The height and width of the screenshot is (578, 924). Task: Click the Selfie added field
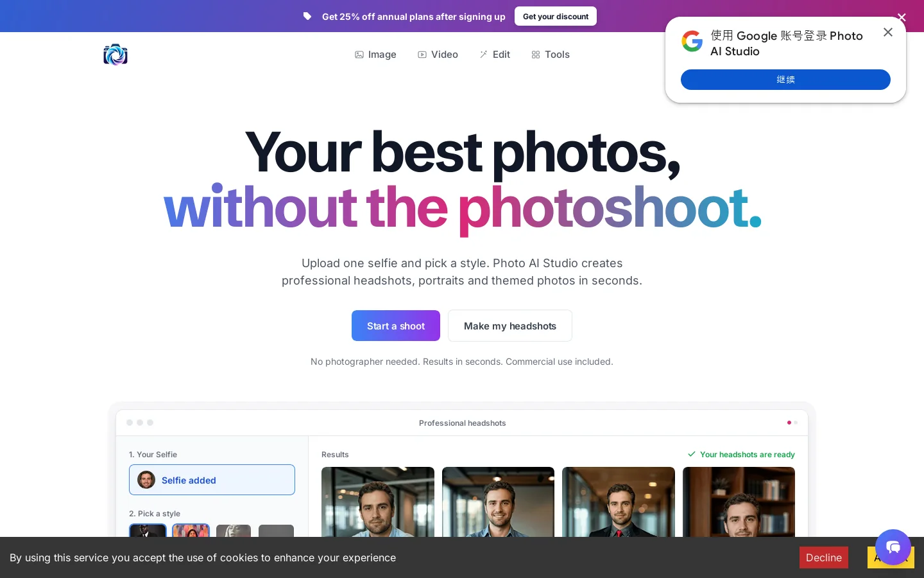click(x=212, y=480)
